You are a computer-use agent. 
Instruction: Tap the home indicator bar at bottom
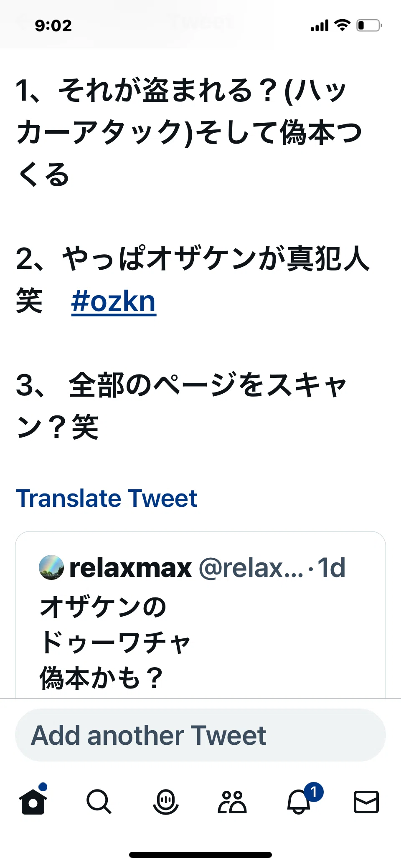(200, 855)
